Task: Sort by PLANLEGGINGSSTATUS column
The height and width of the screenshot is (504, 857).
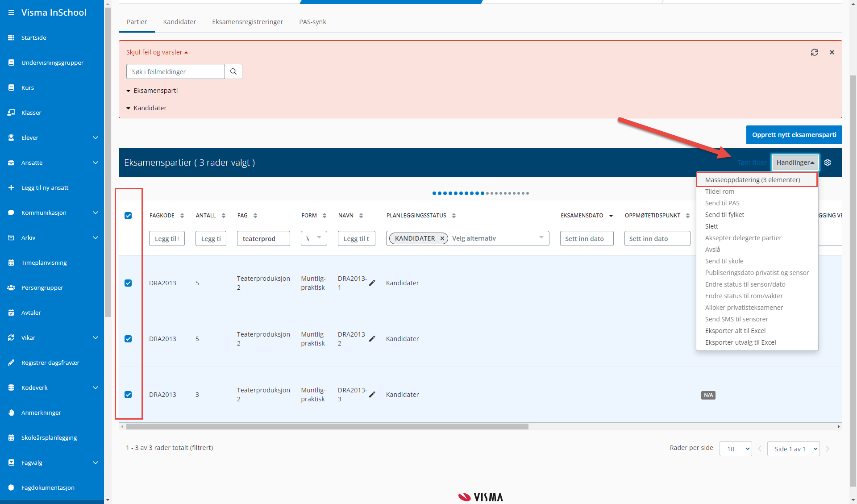Action: (x=454, y=216)
